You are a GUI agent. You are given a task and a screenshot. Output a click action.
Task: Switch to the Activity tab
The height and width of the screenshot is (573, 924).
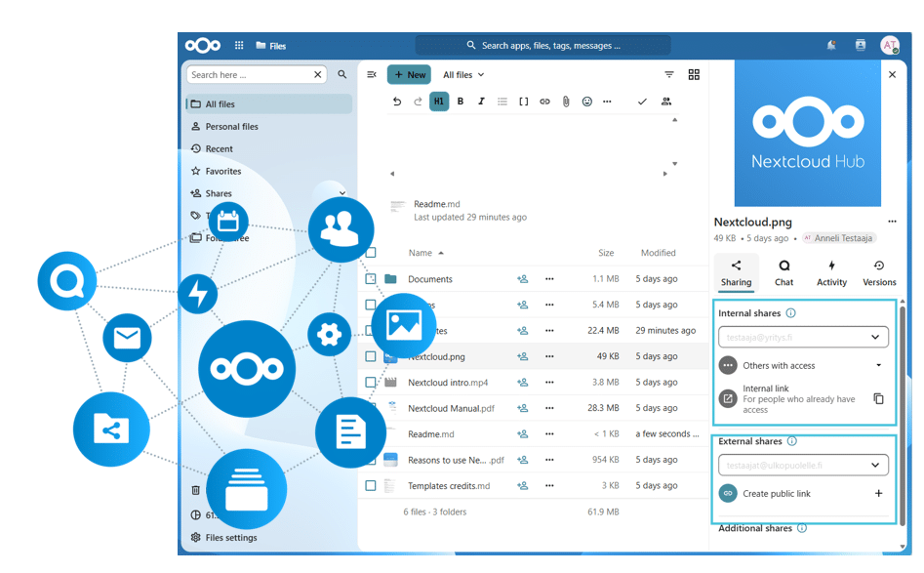coord(831,273)
